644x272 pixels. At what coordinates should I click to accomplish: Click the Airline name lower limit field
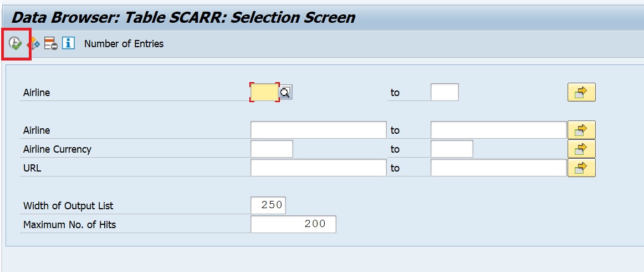click(318, 130)
